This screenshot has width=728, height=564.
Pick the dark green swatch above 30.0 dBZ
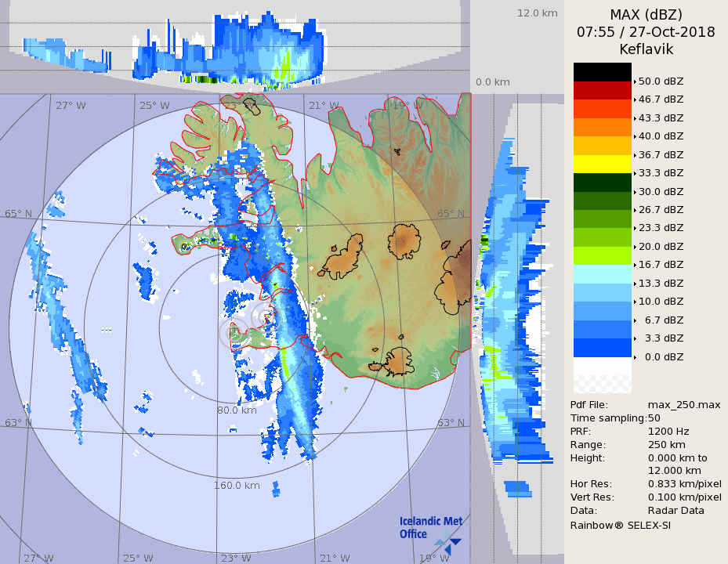point(602,183)
